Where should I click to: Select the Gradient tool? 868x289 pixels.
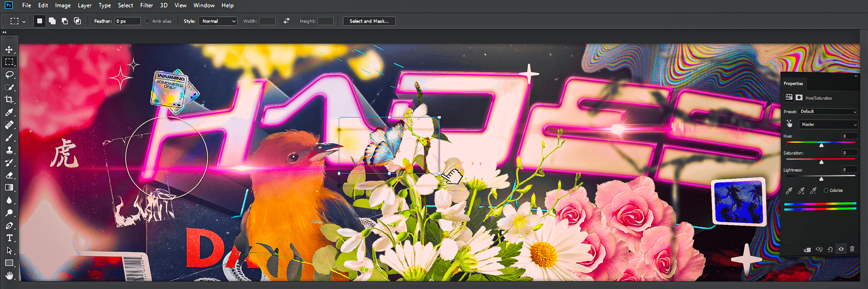coord(9,188)
